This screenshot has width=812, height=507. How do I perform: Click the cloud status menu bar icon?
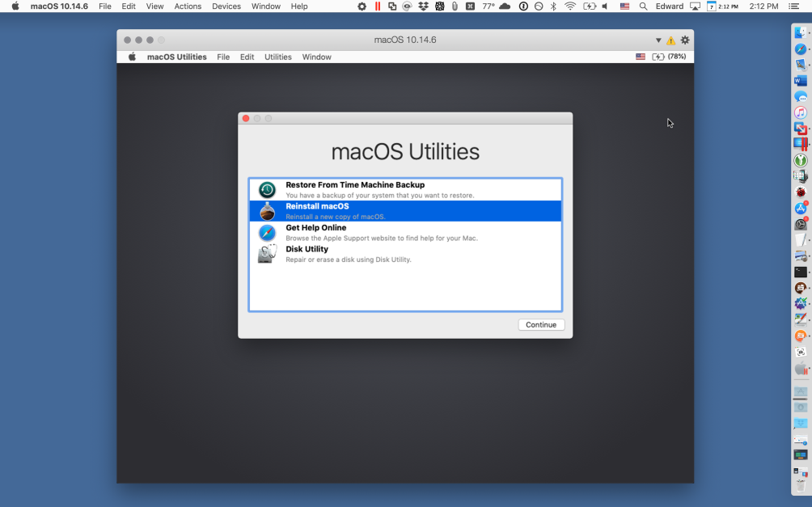point(505,6)
